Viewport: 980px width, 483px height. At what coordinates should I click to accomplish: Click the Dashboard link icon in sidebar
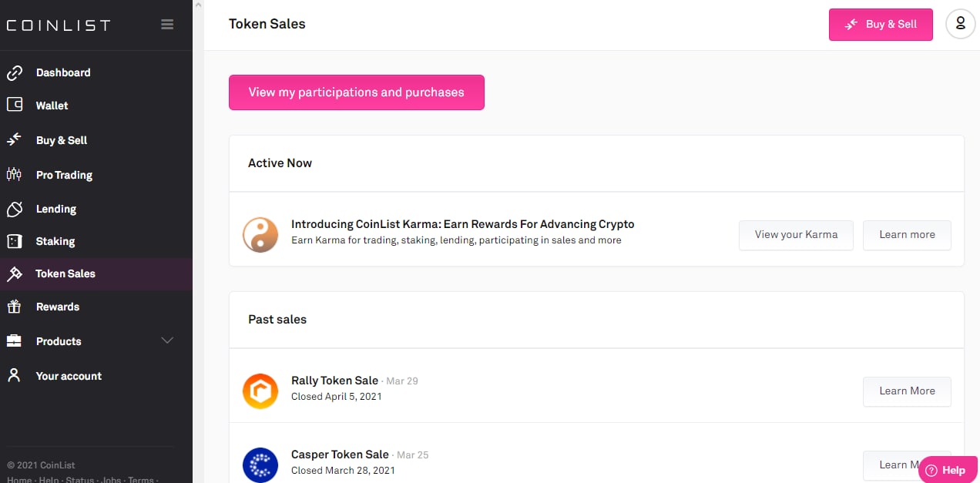pyautogui.click(x=14, y=72)
